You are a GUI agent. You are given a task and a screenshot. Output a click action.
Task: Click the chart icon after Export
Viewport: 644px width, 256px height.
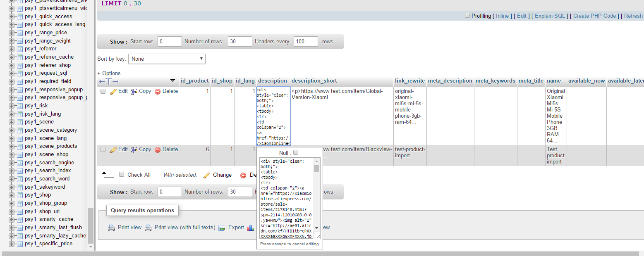250,228
